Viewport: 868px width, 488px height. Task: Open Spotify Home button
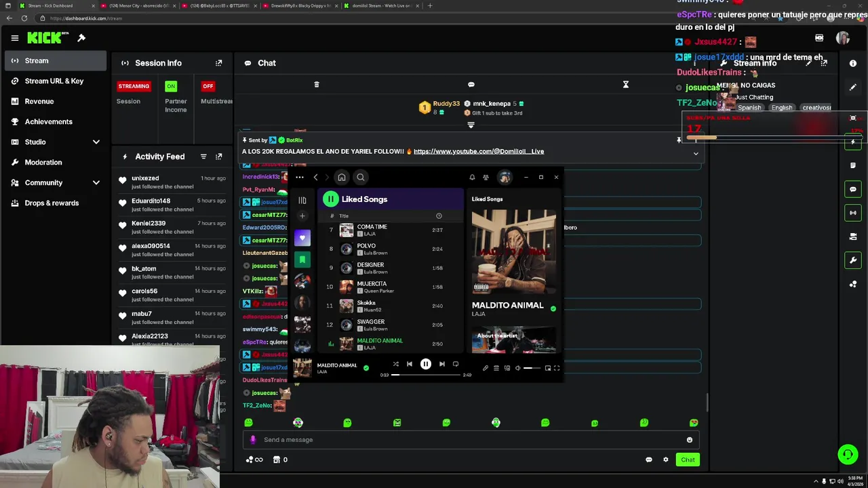(x=342, y=178)
